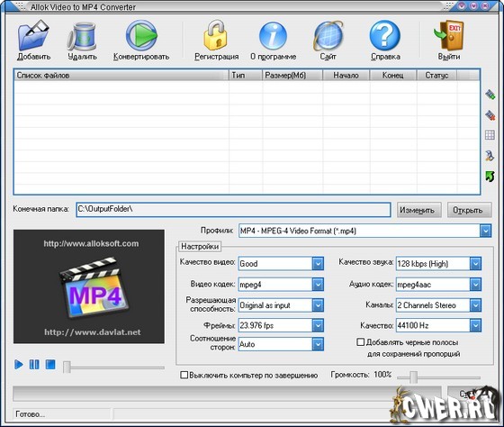Click the Изменить folder button

419,210
